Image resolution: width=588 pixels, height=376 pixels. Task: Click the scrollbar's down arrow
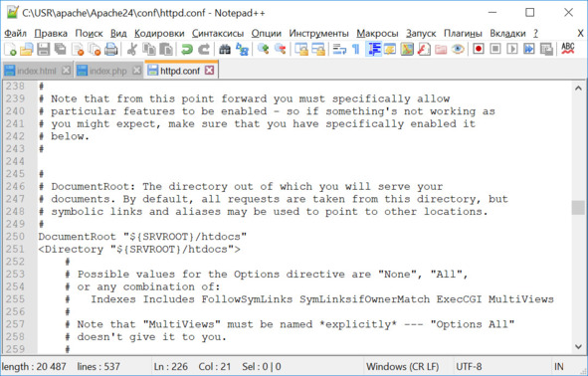[578, 347]
